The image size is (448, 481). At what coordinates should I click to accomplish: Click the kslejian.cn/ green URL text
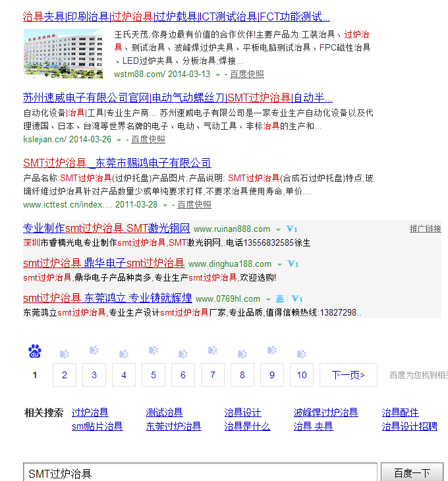click(44, 140)
